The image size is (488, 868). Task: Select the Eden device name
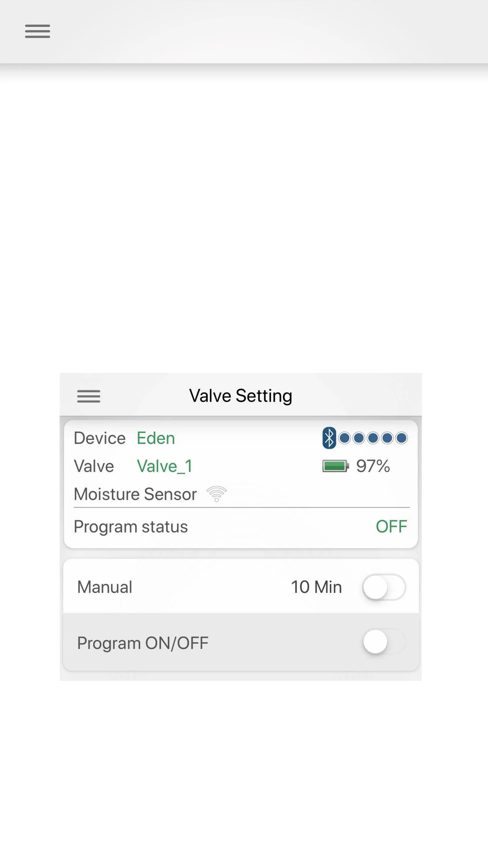pyautogui.click(x=156, y=438)
